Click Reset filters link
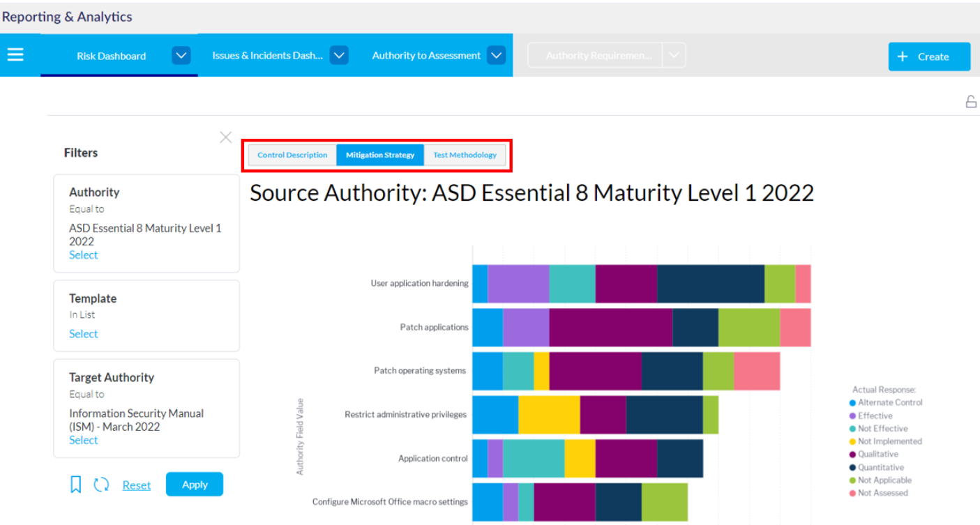This screenshot has width=980, height=525. (136, 485)
